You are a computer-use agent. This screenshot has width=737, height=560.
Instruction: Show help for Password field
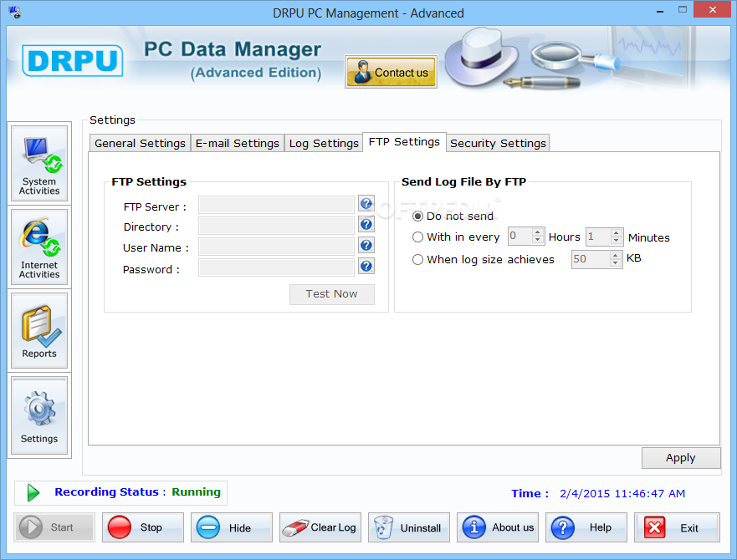(x=366, y=267)
